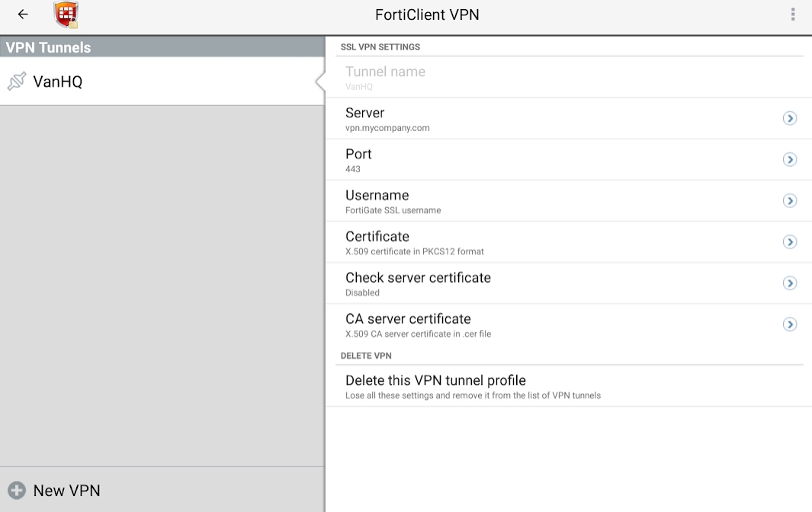Open the three-dot overflow menu
Image resolution: width=812 pixels, height=512 pixels.
[793, 14]
